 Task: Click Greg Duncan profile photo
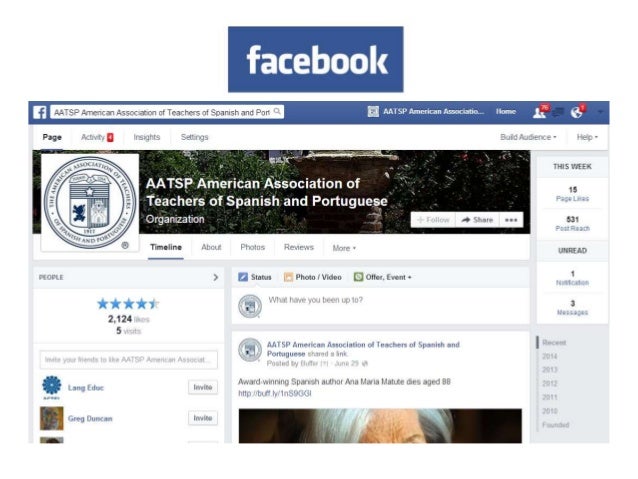(52, 418)
